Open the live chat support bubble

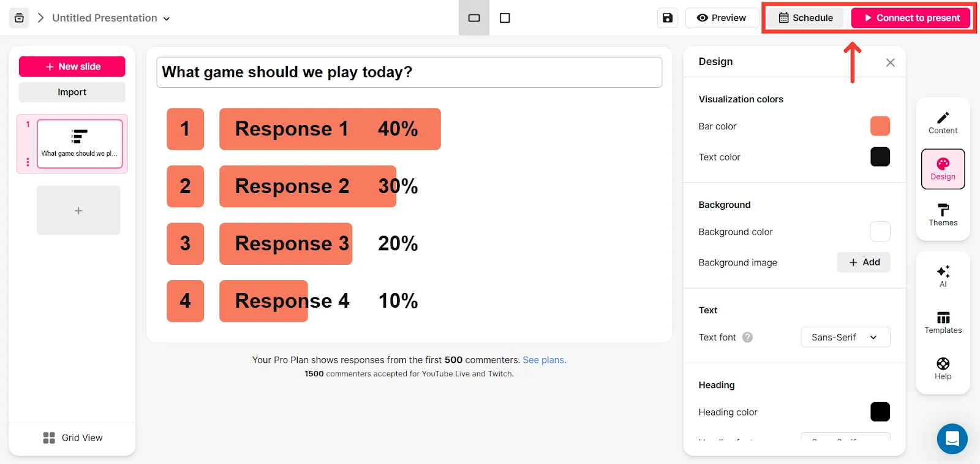pos(952,438)
